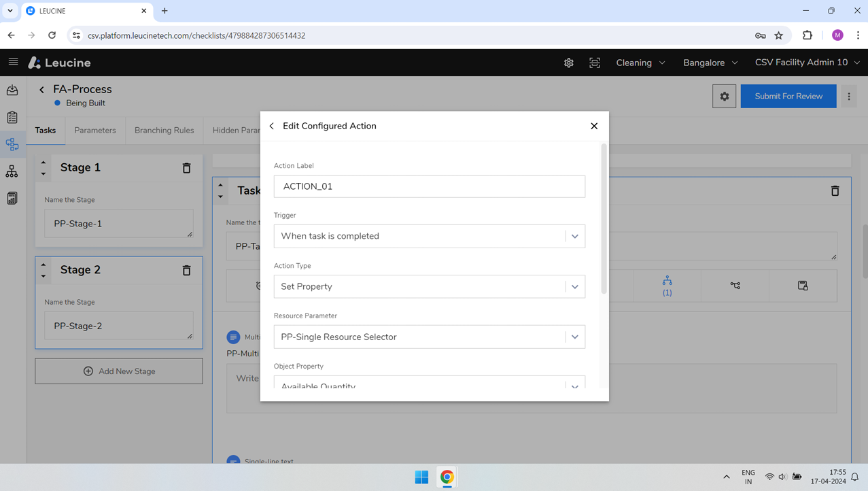Switch to the Parameters tab
The height and width of the screenshot is (491, 868).
click(x=95, y=131)
